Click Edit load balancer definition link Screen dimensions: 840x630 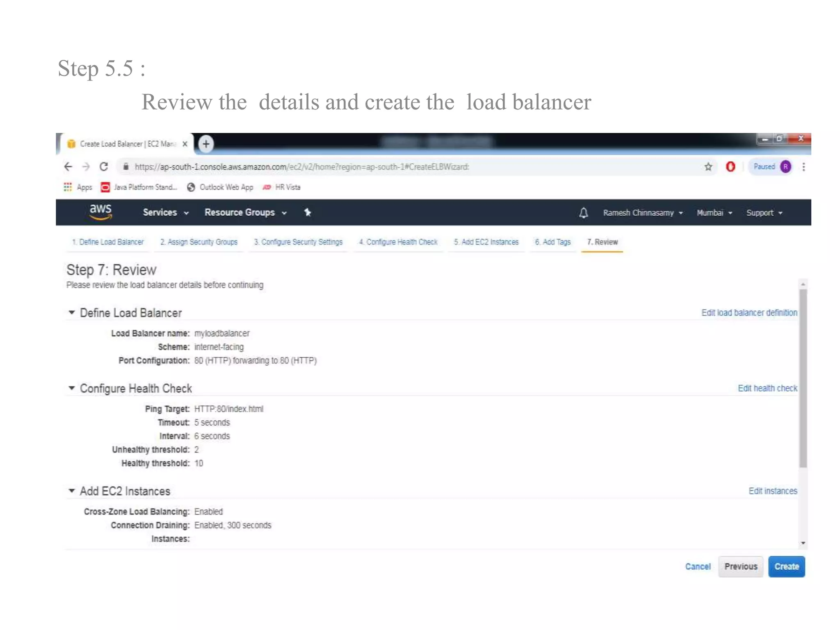(x=749, y=313)
